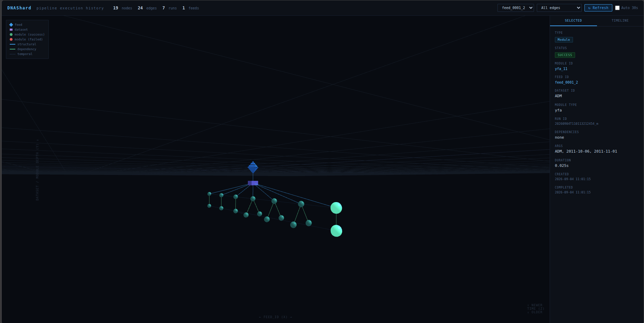Image resolution: width=644 pixels, height=323 pixels.
Task: Click the 7 runs counter in header
Action: (170, 8)
